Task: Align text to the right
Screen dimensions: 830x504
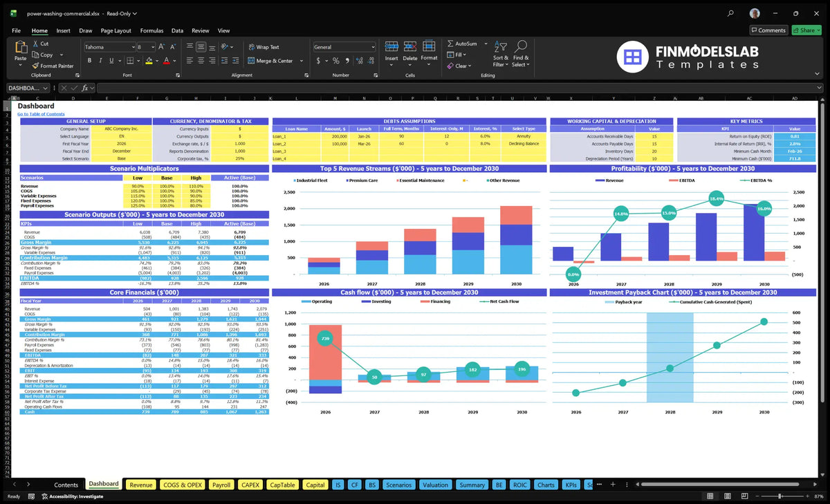Action: click(x=212, y=61)
